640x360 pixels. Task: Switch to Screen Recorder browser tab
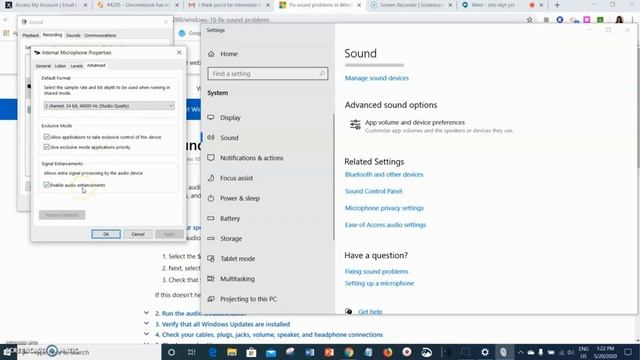coord(412,5)
